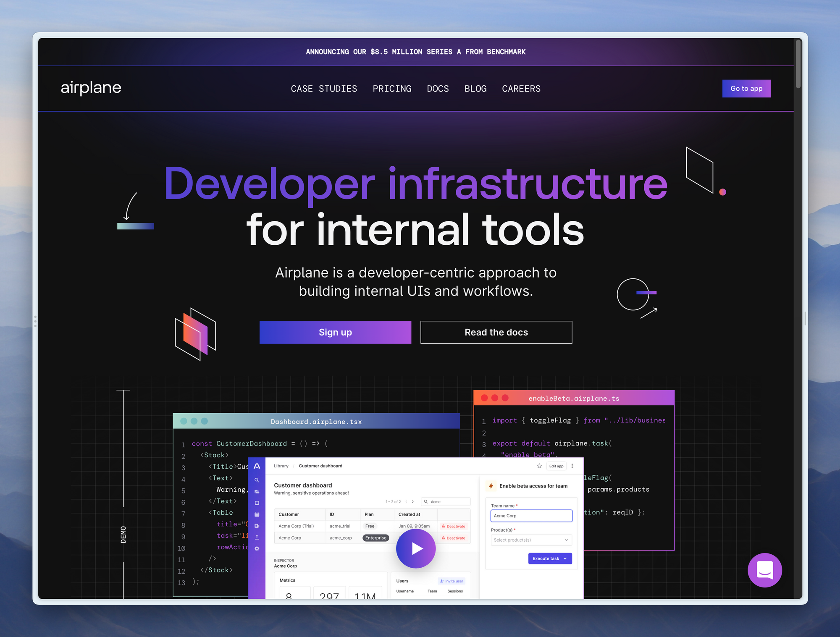Deactivate the Acme Corp (Trial) customer
840x637 pixels.
click(454, 526)
